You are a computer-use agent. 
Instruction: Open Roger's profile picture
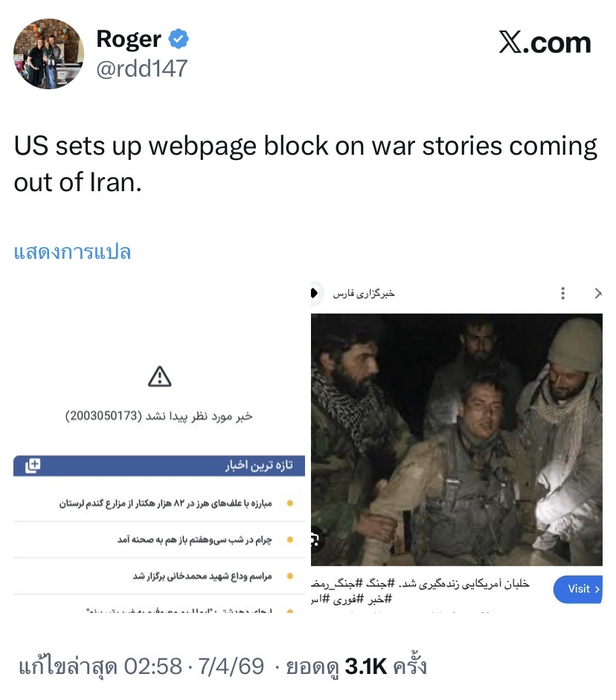48,54
